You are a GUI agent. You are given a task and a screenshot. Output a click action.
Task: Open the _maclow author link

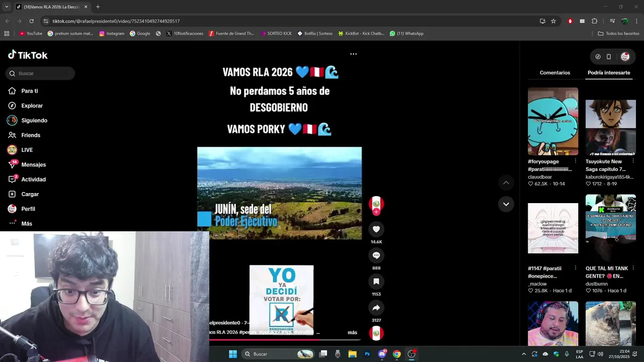(537, 284)
